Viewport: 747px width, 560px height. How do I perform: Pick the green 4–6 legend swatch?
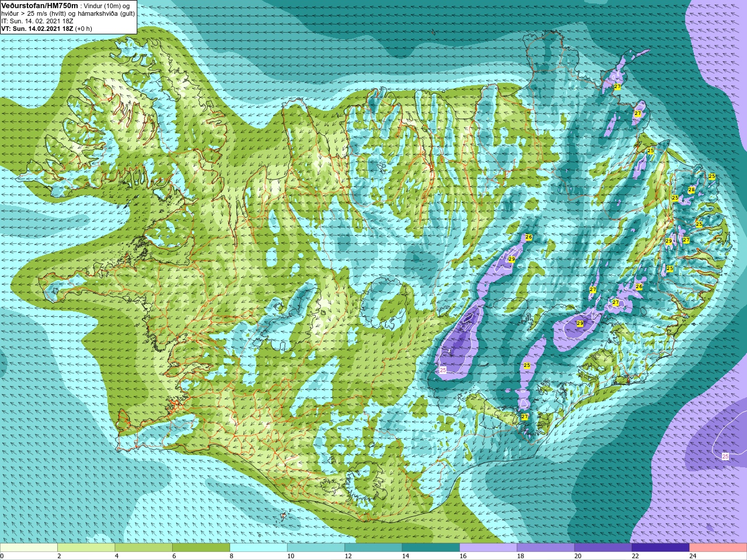(x=144, y=548)
